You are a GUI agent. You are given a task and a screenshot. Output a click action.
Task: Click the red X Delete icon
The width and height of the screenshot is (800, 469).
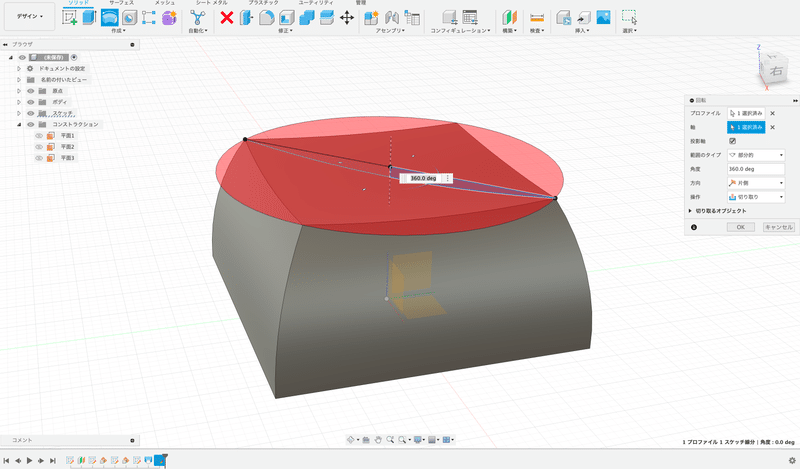227,17
